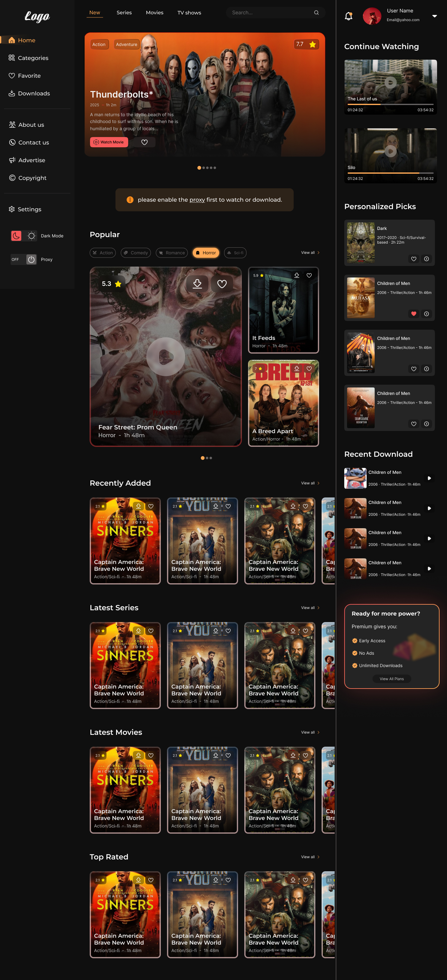This screenshot has width=447, height=980.
Task: Open Downloads in the sidebar
Action: (29, 93)
